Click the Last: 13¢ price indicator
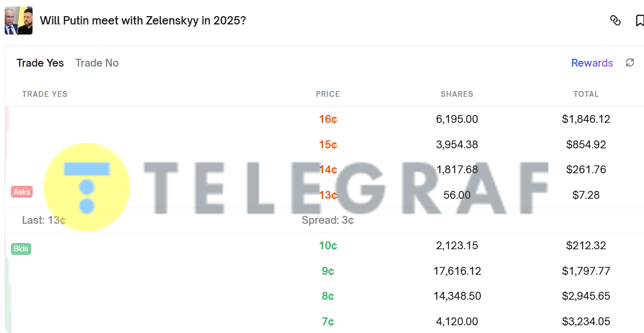644x333 pixels. click(44, 220)
